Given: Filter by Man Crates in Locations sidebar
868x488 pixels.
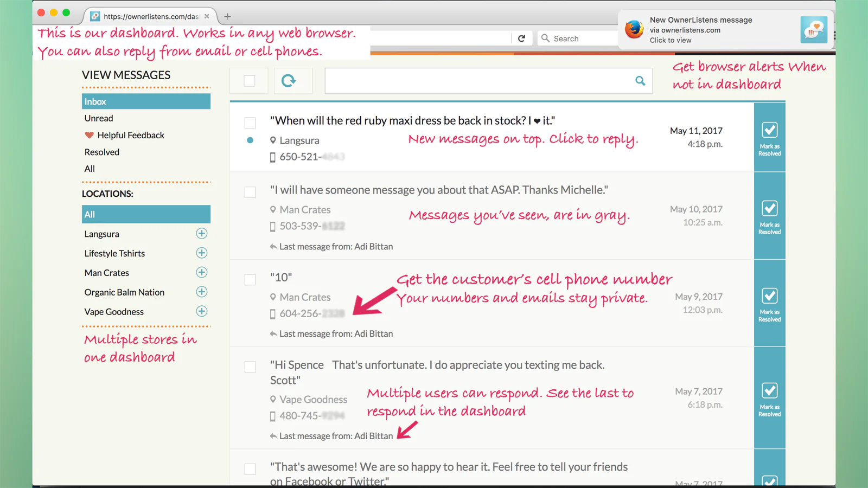Looking at the screenshot, I should point(107,273).
